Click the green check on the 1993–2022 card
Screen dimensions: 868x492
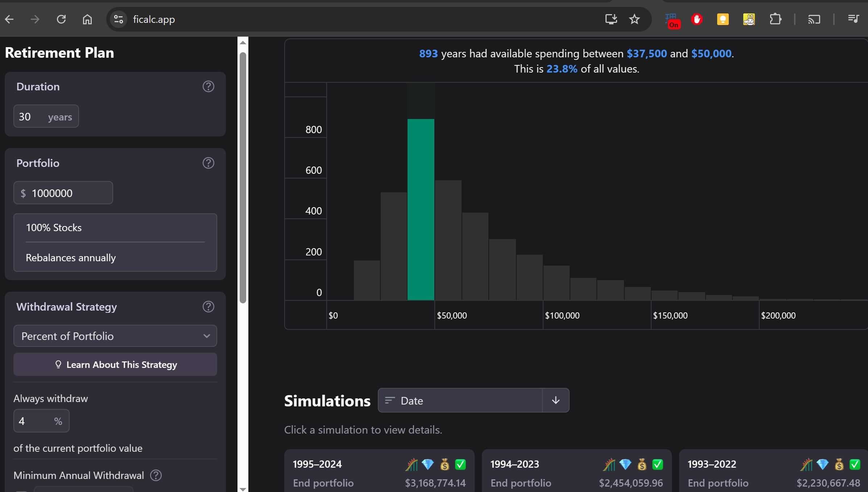coord(855,464)
